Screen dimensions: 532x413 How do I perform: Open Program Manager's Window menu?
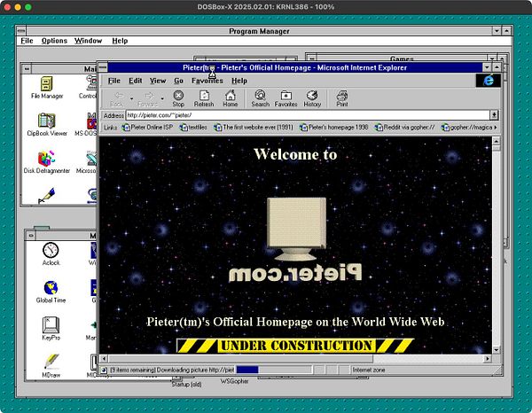pos(88,41)
